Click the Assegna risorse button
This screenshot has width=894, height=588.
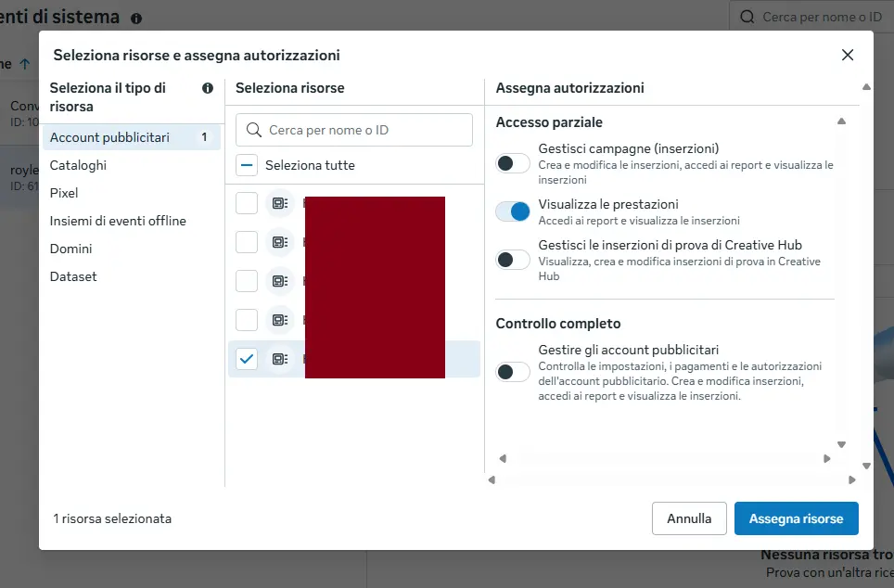[796, 518]
